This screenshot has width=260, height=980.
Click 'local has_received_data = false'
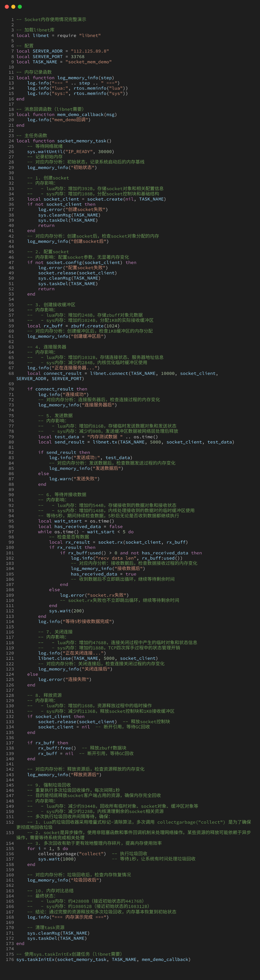80,527
